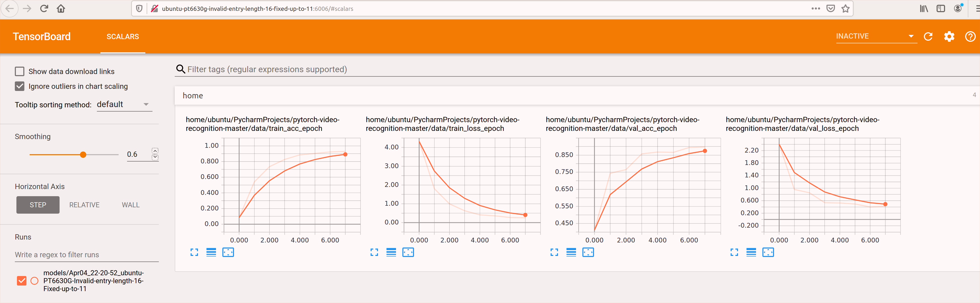Click the TensorBoard logo title
980x303 pixels.
coord(42,36)
